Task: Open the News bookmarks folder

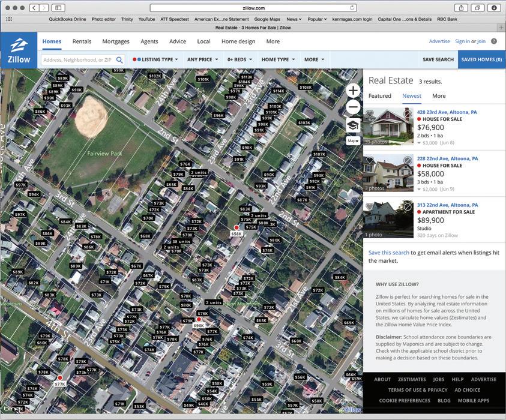Action: coord(294,19)
